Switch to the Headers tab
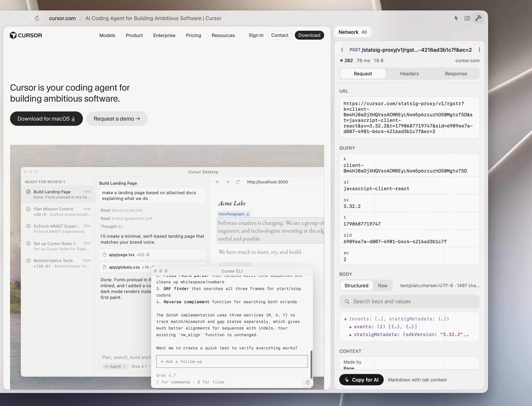This screenshot has width=532, height=406. tap(409, 73)
